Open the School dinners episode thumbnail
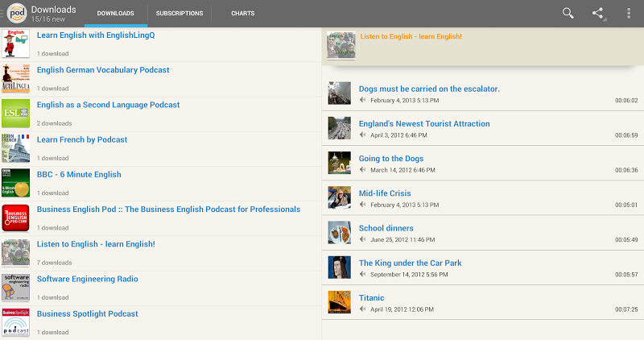The height and width of the screenshot is (340, 644). [x=339, y=233]
